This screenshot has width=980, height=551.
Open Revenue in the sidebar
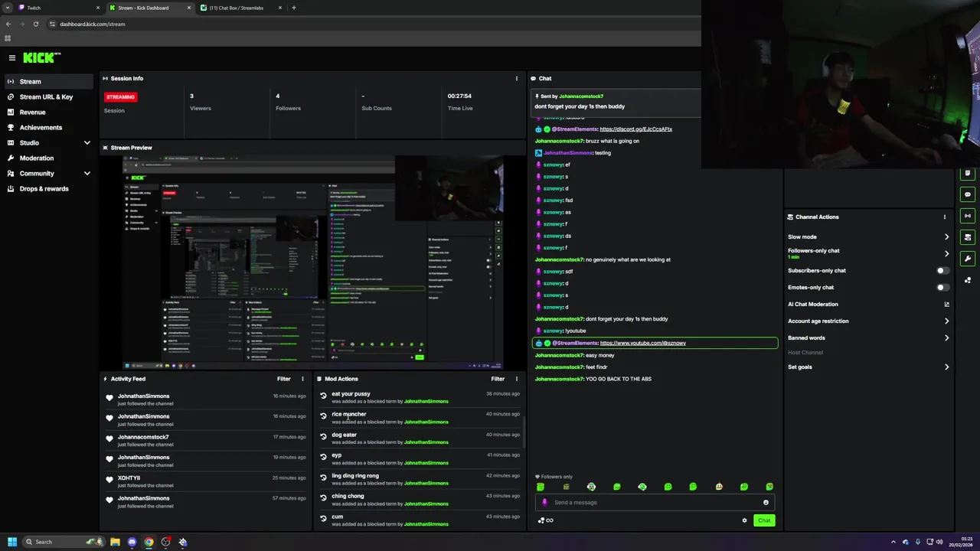click(48, 112)
